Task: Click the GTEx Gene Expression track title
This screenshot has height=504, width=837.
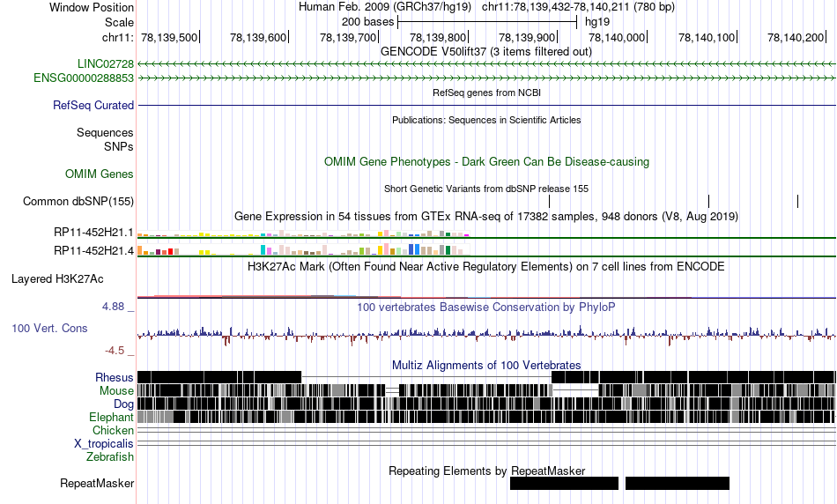Action: coord(486,216)
